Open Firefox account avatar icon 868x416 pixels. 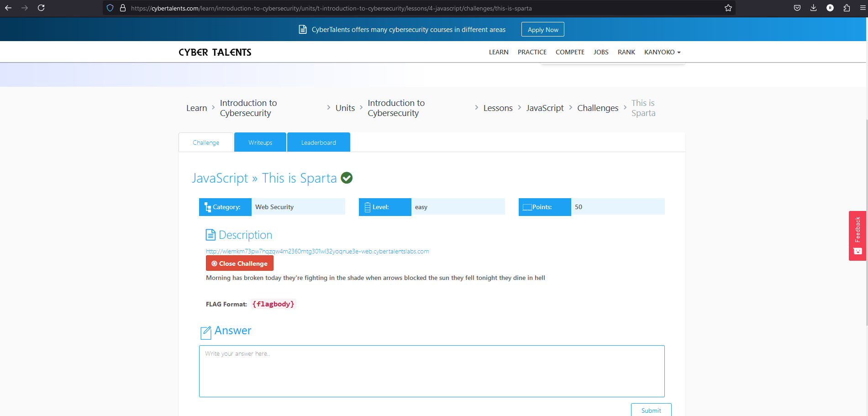pyautogui.click(x=830, y=8)
